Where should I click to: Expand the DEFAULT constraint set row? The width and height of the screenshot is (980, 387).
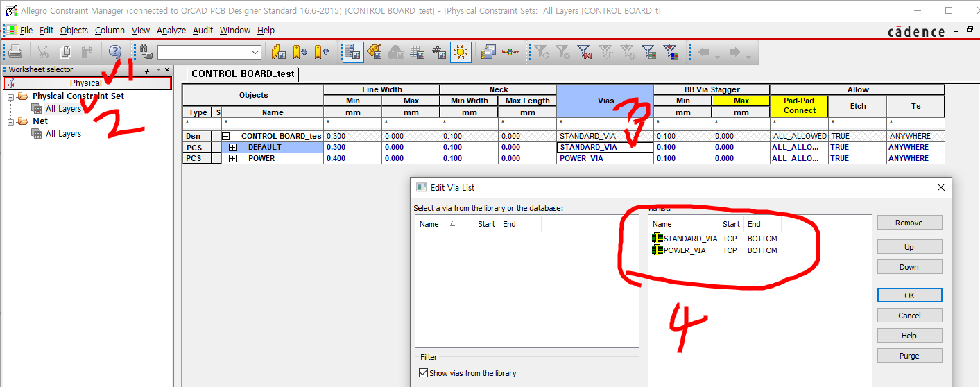[x=232, y=147]
